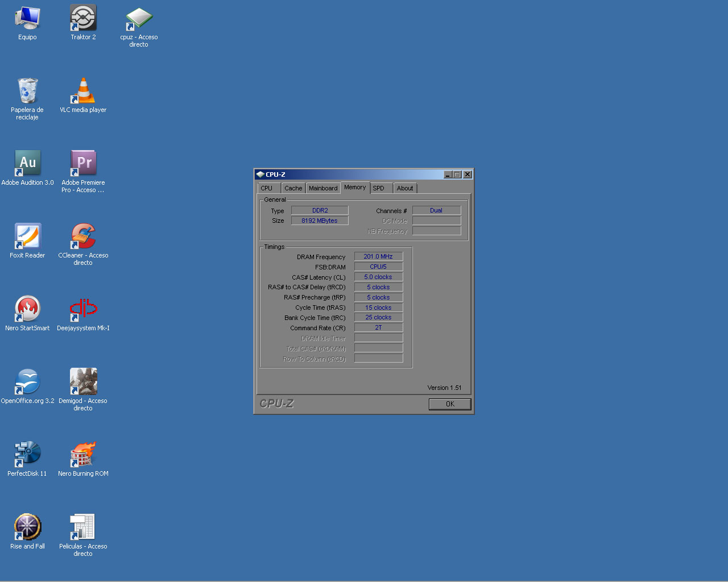
Task: Select the PerfectDisk 11 shortcut
Action: pyautogui.click(x=27, y=455)
